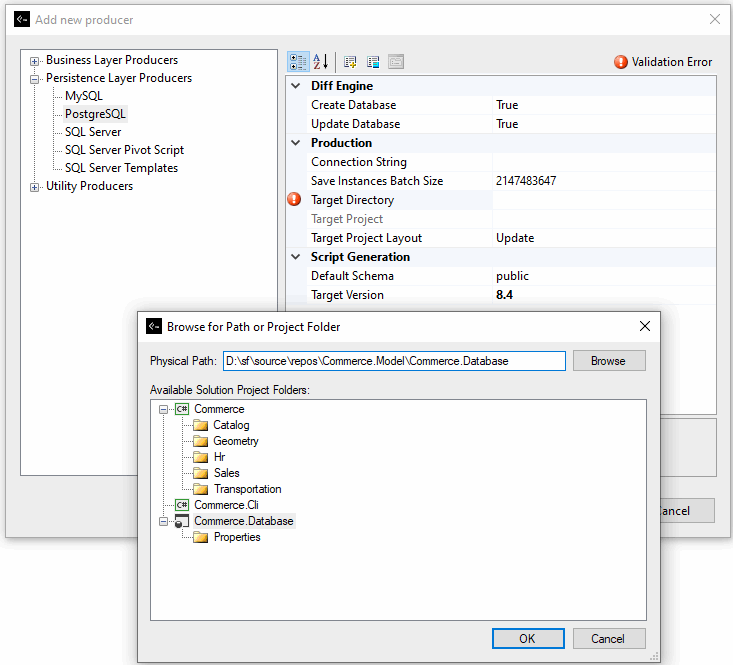Select the Business Layer Producers label
Screen dimensions: 733x665
pos(112,60)
